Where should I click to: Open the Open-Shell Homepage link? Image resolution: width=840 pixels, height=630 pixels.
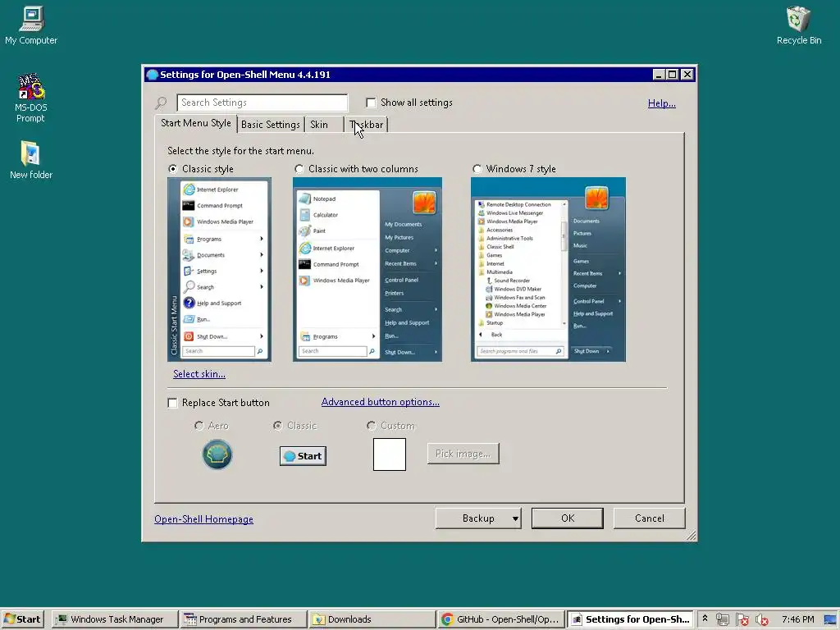tap(203, 519)
